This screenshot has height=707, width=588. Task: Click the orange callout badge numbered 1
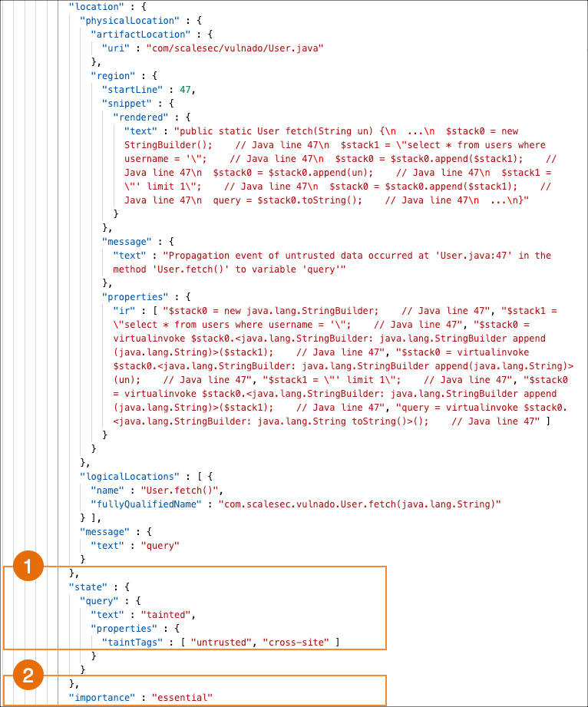pos(29,568)
